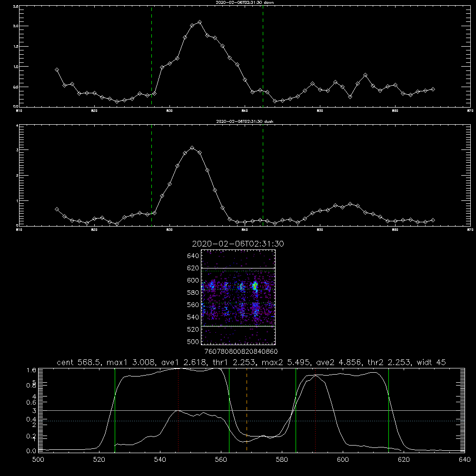Select right green dashed line in dawn plot
The image size is (476, 476).
tap(263, 56)
